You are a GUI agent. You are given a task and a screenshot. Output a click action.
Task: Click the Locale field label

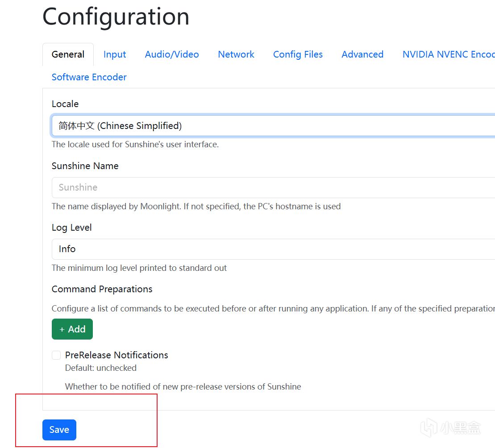(x=65, y=104)
